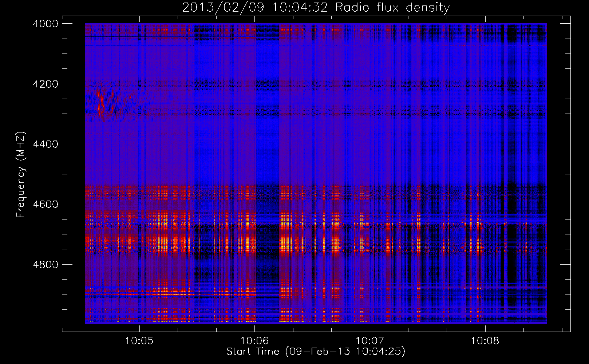
Task: Select the 4000 frequency axis label
Action: tap(45, 24)
